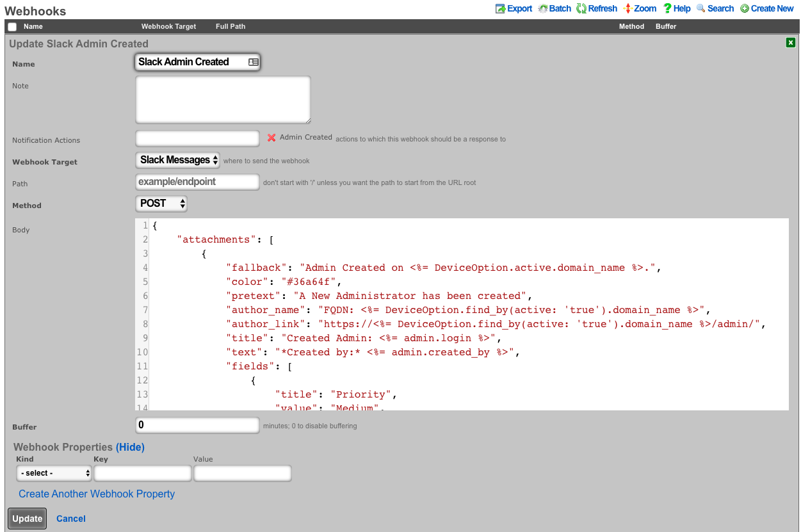
Task: Sort by the Webhook Target column header
Action: (168, 27)
